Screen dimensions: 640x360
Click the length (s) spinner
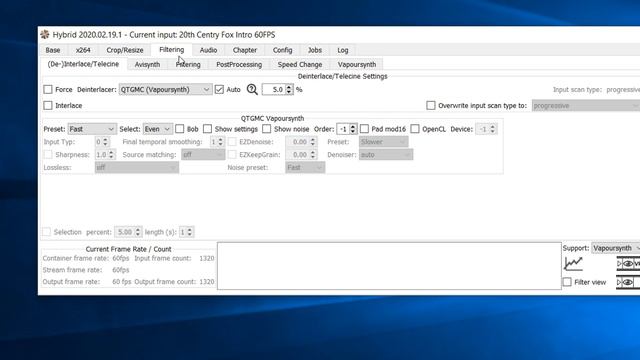coord(187,232)
